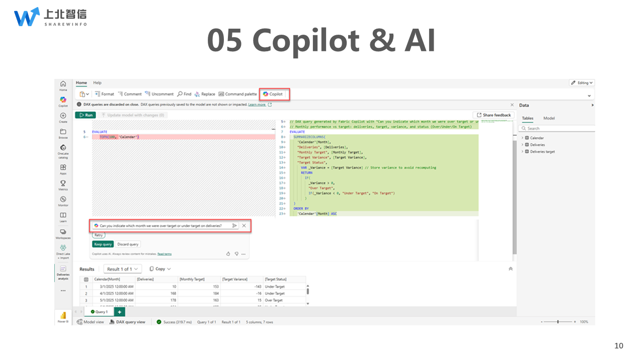This screenshot has width=644, height=362.
Task: Open the Copy dropdown in Results
Action: coord(160,269)
